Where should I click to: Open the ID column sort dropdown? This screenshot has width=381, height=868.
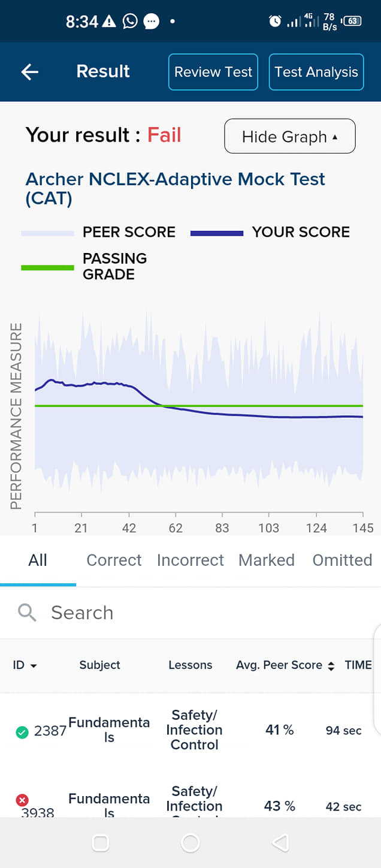25,665
